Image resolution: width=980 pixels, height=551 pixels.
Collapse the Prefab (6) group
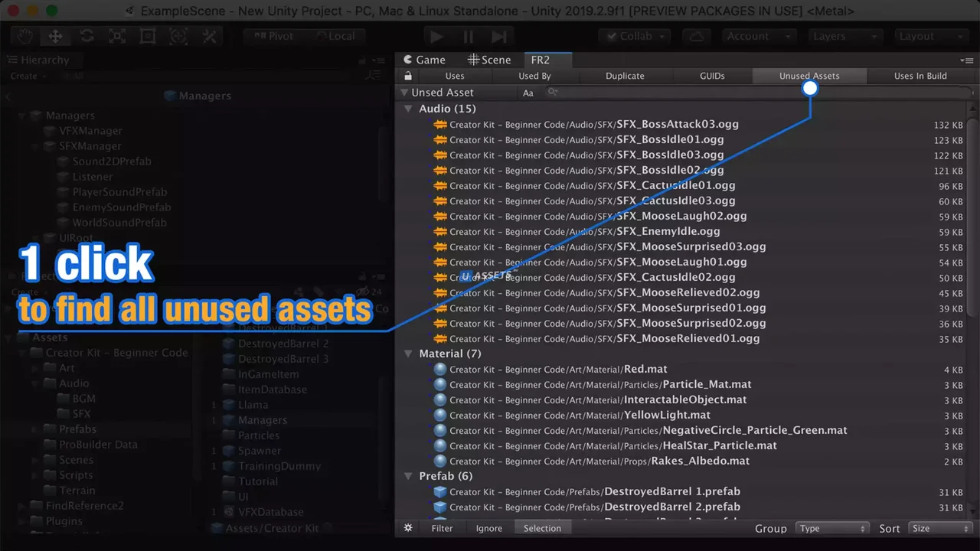409,476
